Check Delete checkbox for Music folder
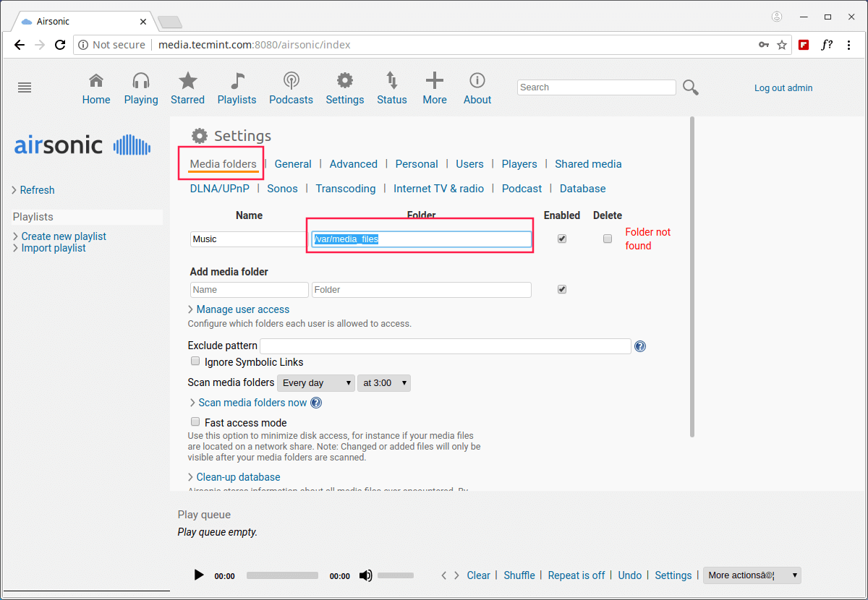The image size is (868, 600). click(608, 239)
